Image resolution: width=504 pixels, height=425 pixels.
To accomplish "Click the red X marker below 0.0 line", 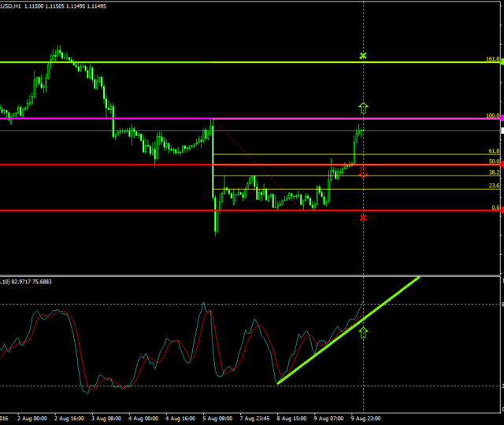I will [x=363, y=217].
